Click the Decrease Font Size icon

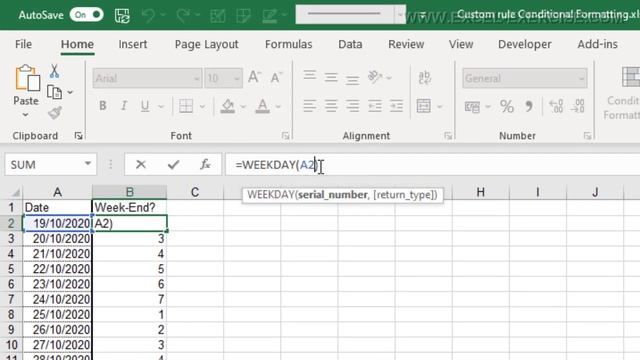tap(276, 77)
